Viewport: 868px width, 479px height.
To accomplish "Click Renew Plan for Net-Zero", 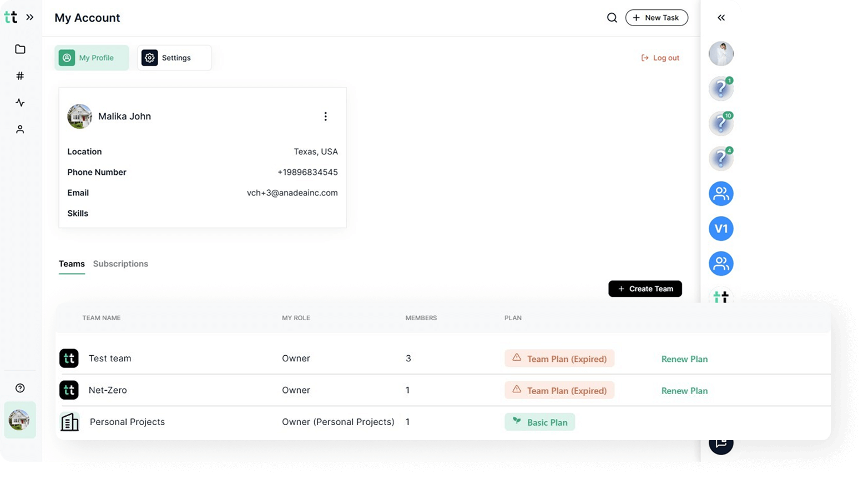I will coord(684,391).
